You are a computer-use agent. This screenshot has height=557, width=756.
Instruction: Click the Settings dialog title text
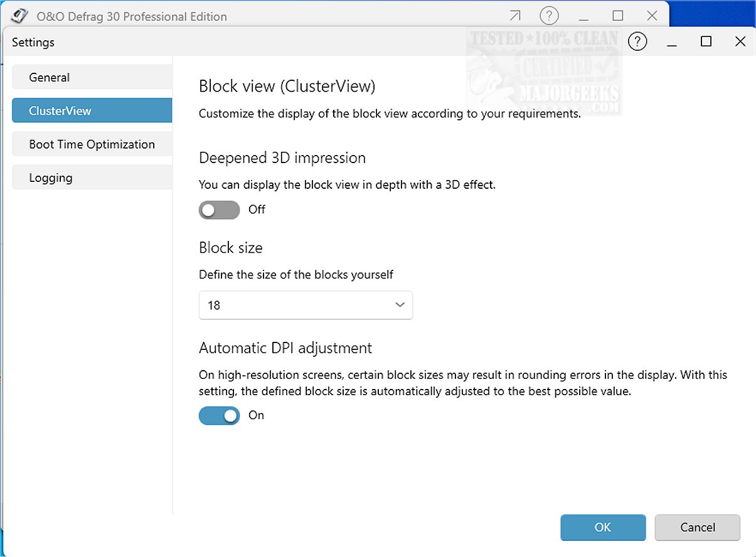coord(33,43)
